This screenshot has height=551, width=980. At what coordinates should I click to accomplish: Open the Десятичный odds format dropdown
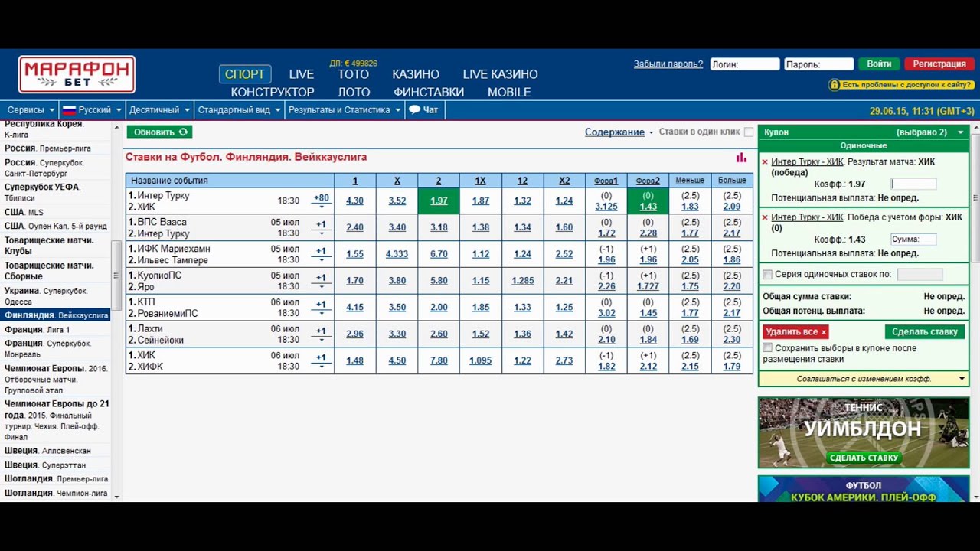coord(159,110)
